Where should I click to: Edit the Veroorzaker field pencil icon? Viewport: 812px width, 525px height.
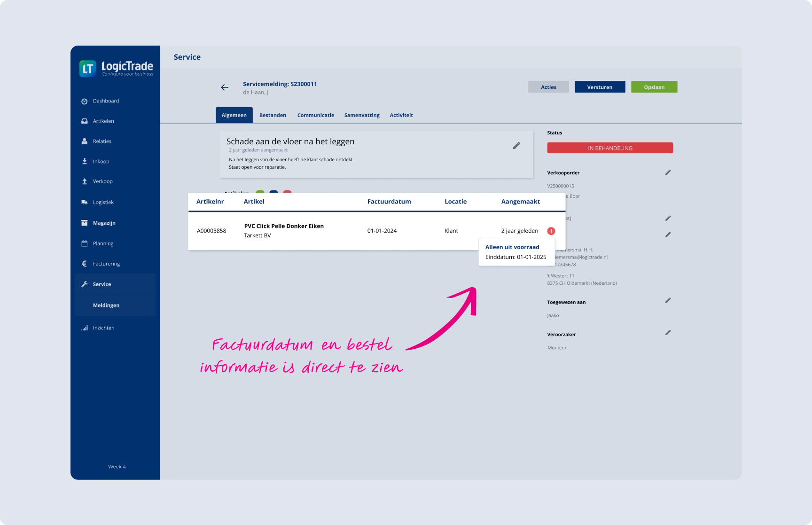pos(668,333)
